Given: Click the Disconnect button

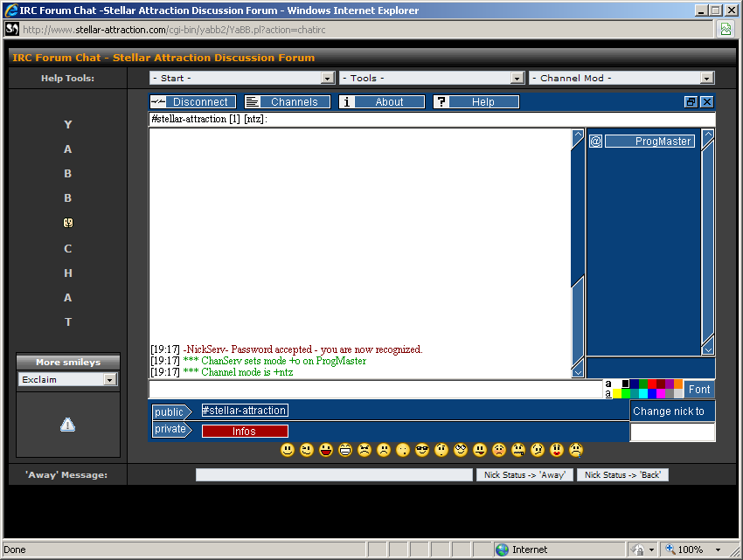Looking at the screenshot, I should tap(193, 102).
